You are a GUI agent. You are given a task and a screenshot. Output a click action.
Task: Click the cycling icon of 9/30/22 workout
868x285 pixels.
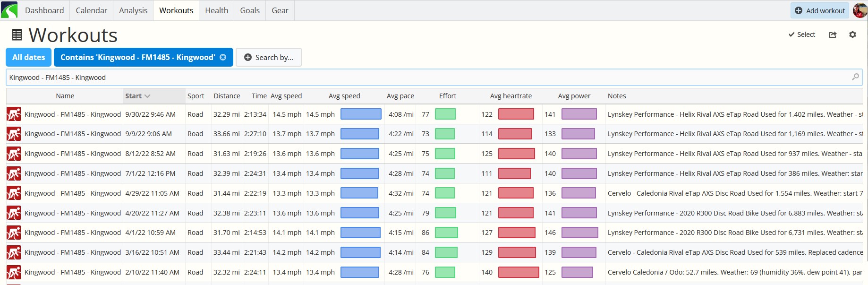(x=14, y=114)
